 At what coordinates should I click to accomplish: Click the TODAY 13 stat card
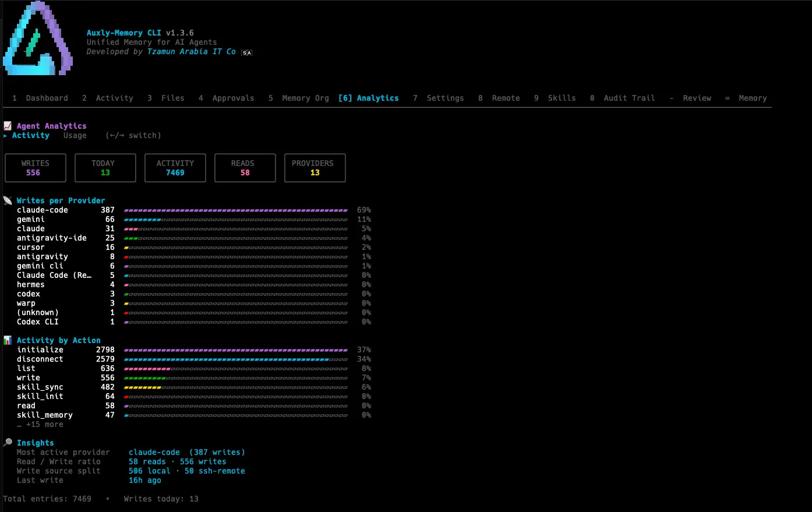point(105,168)
